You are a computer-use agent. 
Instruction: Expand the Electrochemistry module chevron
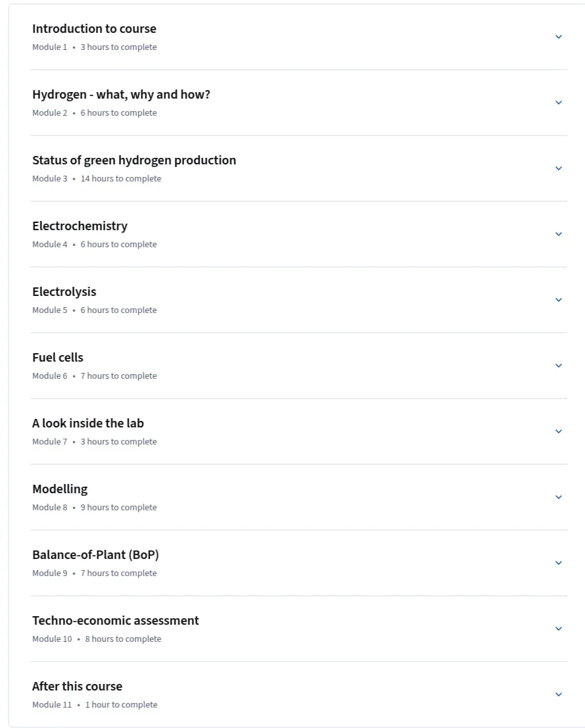pos(559,234)
